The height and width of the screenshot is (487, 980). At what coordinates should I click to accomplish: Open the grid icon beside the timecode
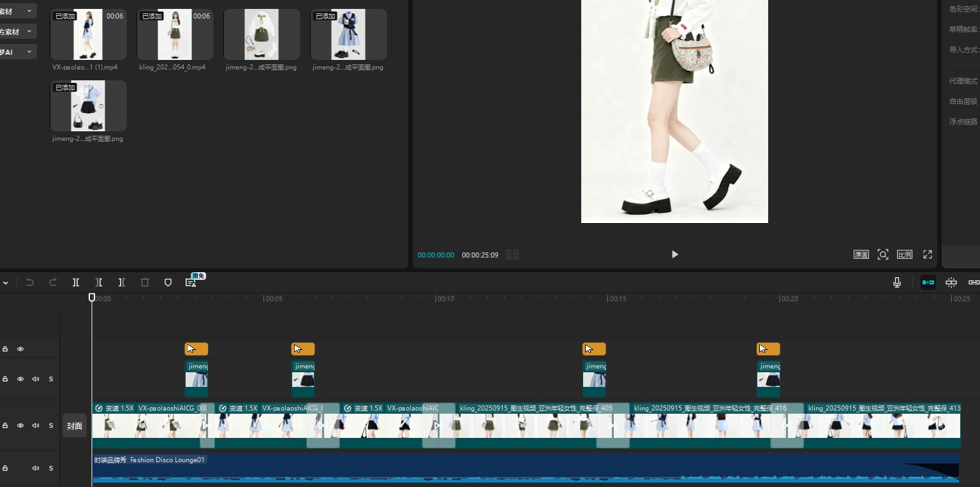512,254
